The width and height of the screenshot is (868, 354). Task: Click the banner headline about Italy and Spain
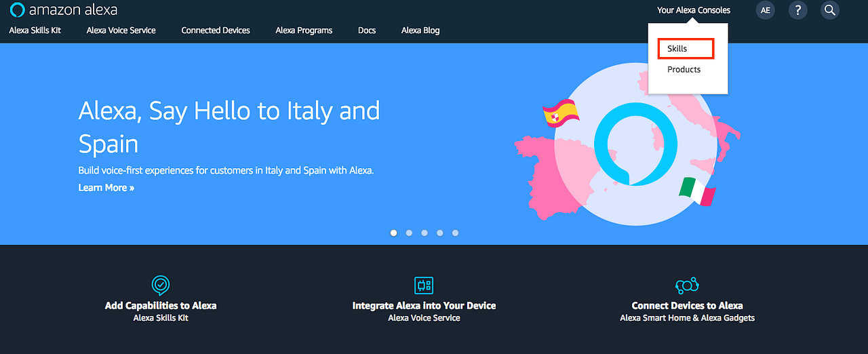pos(229,127)
